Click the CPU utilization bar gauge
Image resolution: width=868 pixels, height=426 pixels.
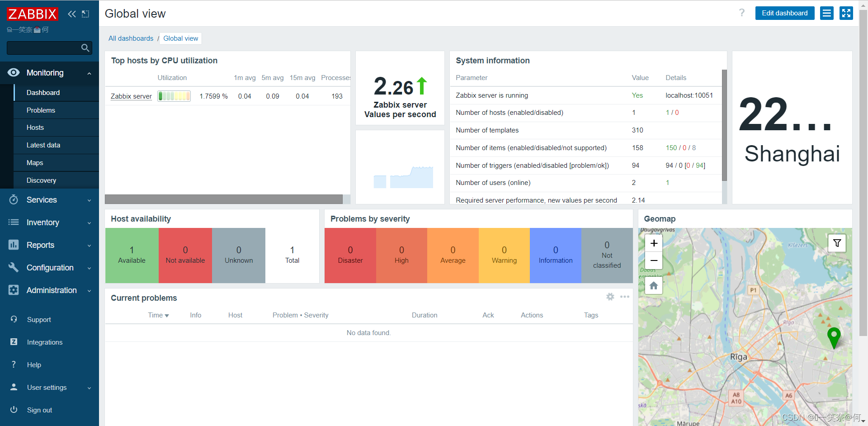(174, 96)
